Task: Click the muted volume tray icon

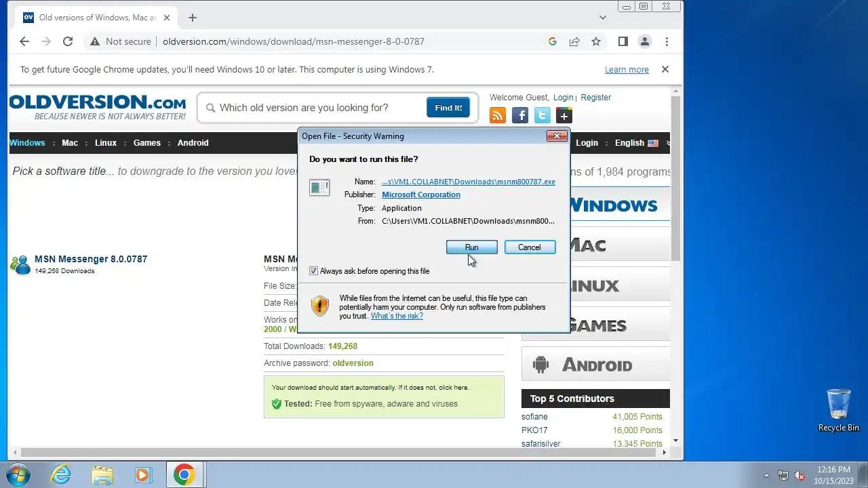Action: [x=800, y=475]
